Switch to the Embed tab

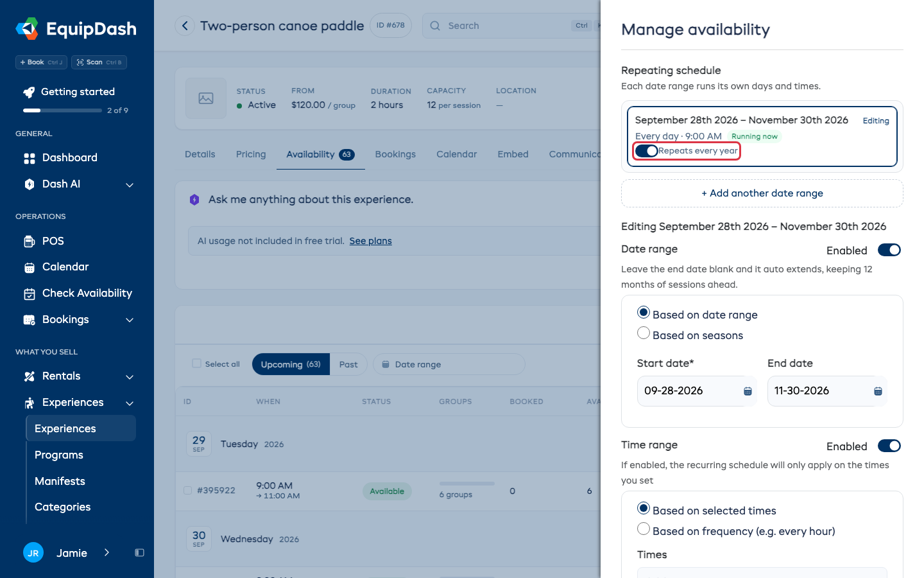[x=513, y=154]
